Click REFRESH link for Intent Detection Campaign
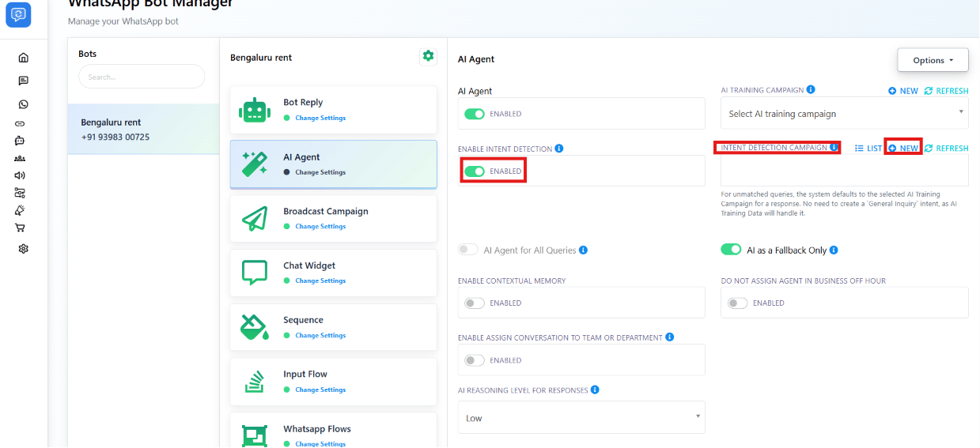The width and height of the screenshot is (980, 448). tap(946, 149)
